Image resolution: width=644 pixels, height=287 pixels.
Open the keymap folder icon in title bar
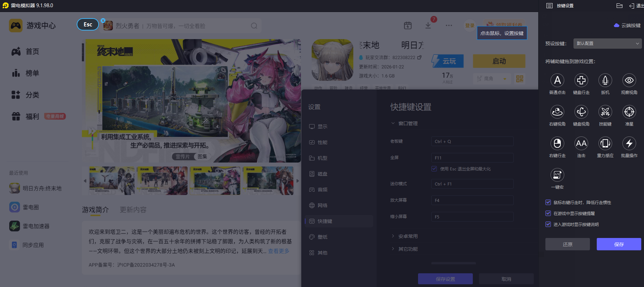[619, 6]
